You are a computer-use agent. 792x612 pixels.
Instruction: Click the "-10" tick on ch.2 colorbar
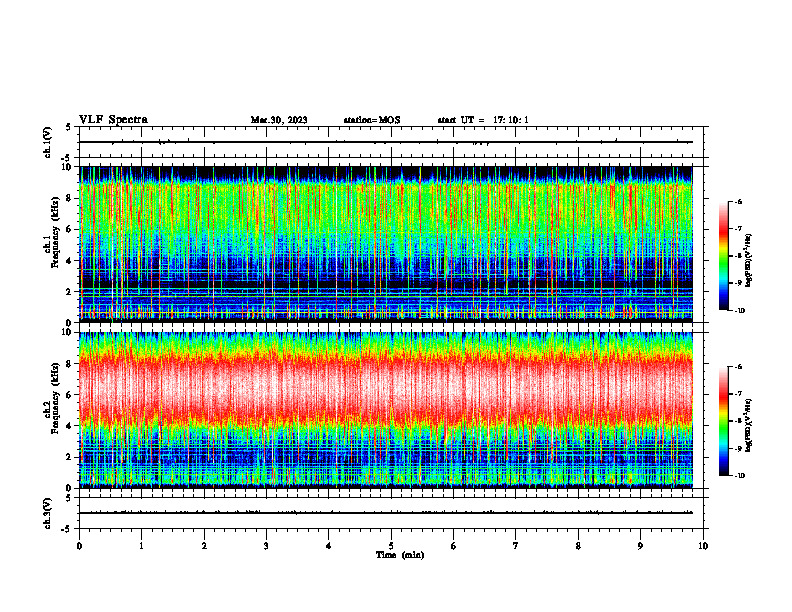click(740, 476)
